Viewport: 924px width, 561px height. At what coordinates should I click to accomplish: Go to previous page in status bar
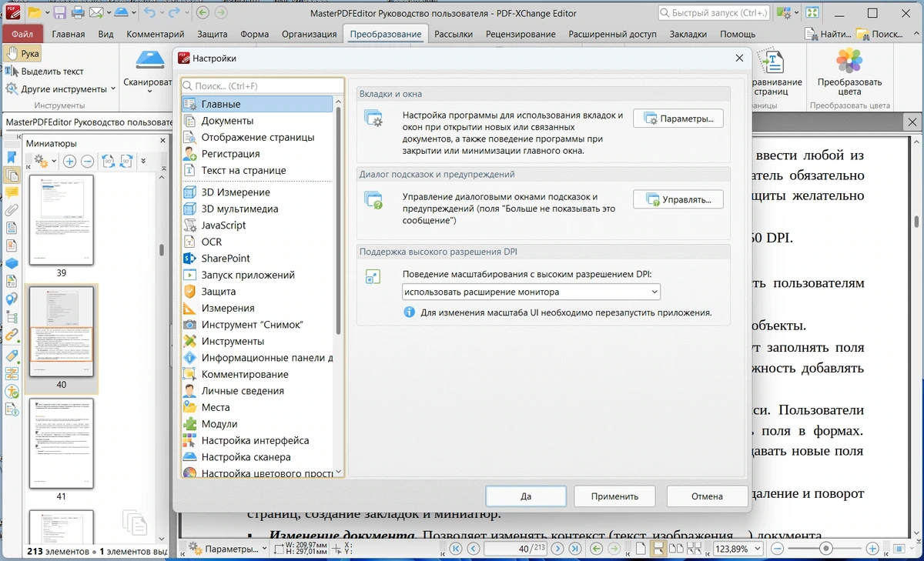coord(473,549)
